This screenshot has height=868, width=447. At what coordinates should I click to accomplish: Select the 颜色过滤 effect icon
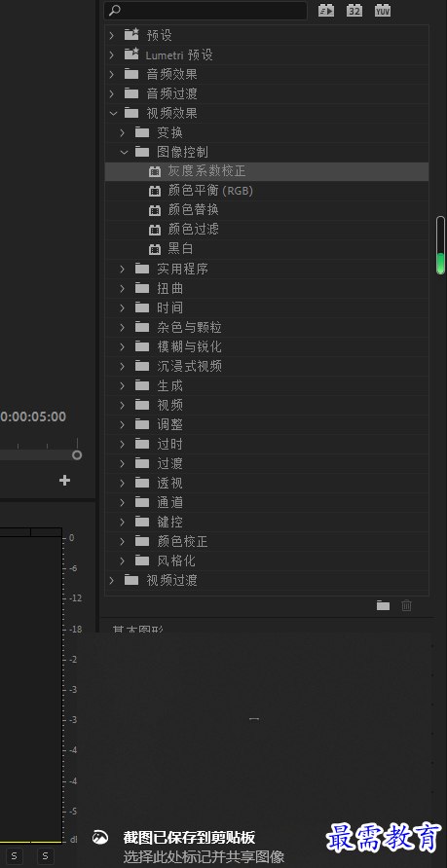pos(155,230)
